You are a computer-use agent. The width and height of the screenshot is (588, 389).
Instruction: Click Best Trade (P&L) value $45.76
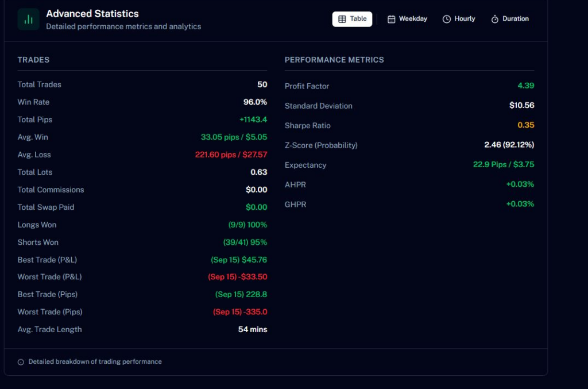pyautogui.click(x=254, y=260)
